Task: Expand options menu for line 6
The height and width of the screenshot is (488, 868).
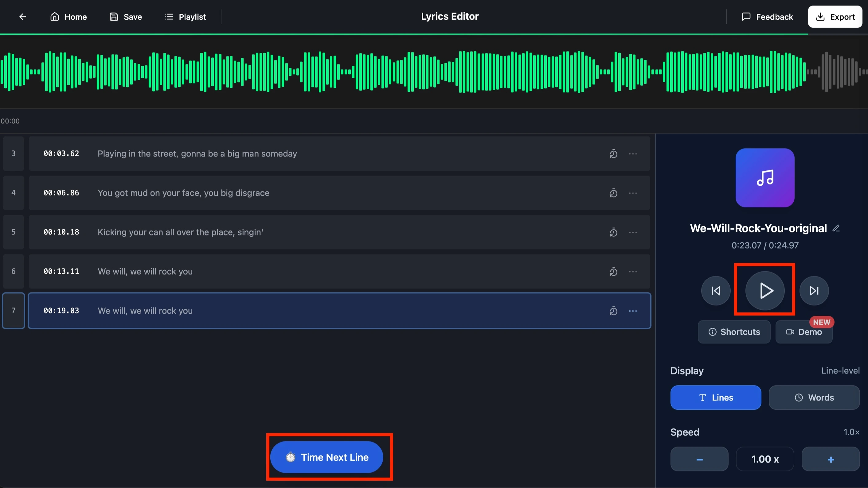Action: click(633, 271)
